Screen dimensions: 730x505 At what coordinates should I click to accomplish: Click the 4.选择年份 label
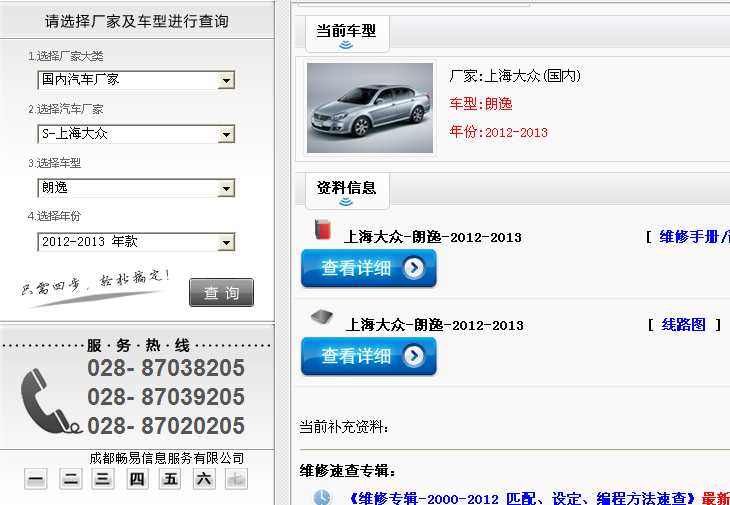[54, 216]
